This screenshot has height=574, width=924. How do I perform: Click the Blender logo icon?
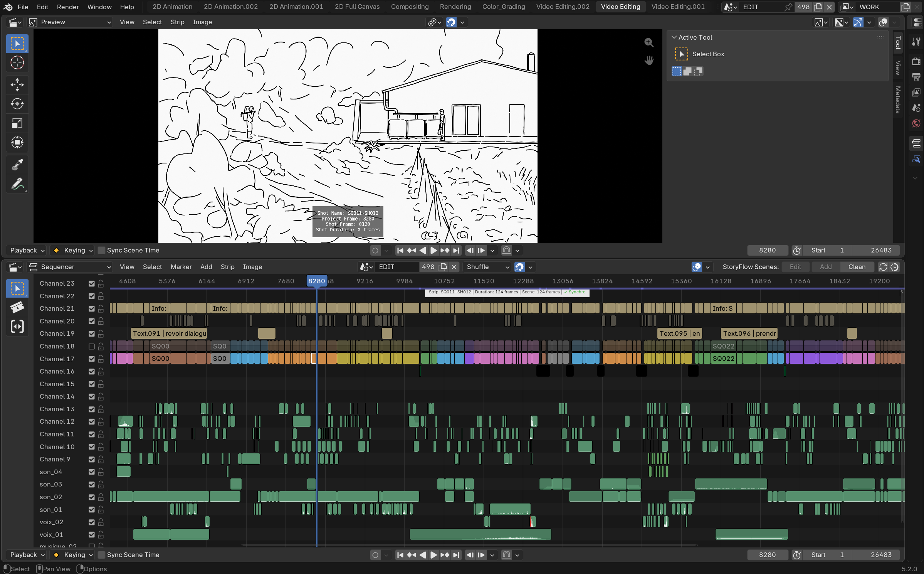tap(8, 7)
